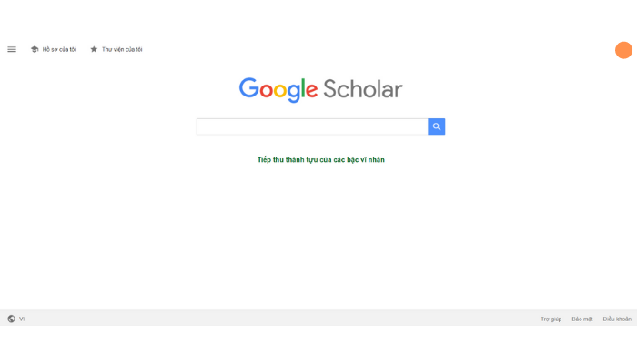Open the hamburger side menu
The width and height of the screenshot is (637, 364).
point(12,49)
